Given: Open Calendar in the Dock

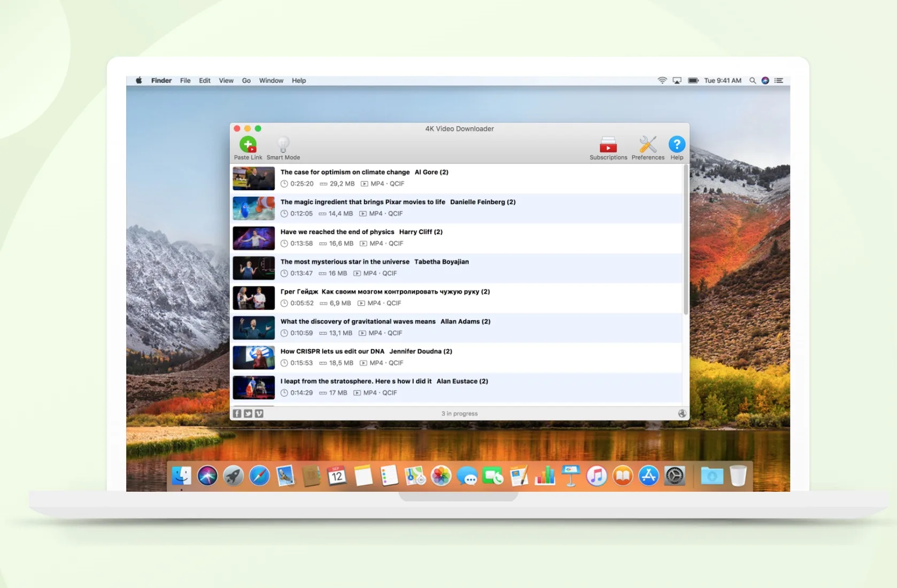Looking at the screenshot, I should (x=337, y=475).
